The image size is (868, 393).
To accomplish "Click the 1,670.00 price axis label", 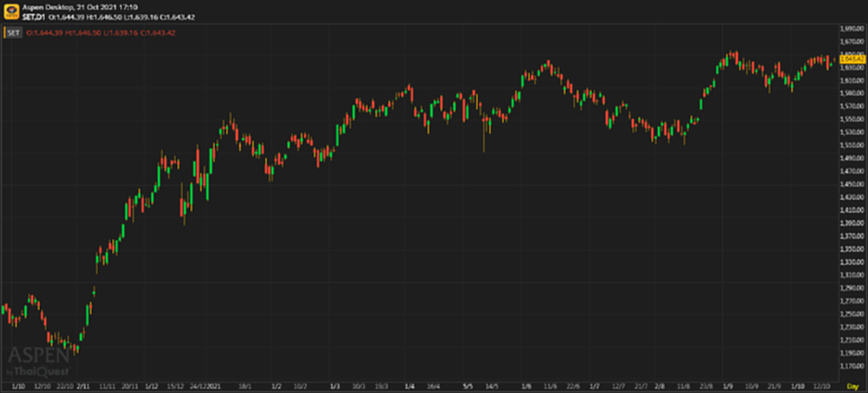I will click(x=852, y=41).
